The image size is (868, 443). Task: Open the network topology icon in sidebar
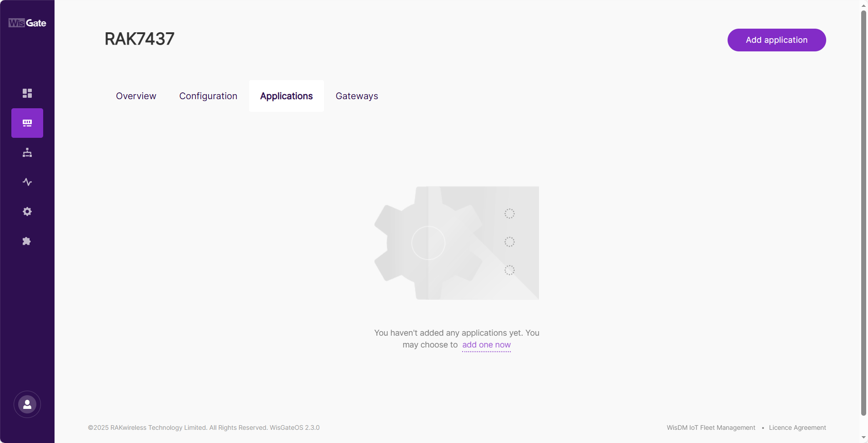27,152
